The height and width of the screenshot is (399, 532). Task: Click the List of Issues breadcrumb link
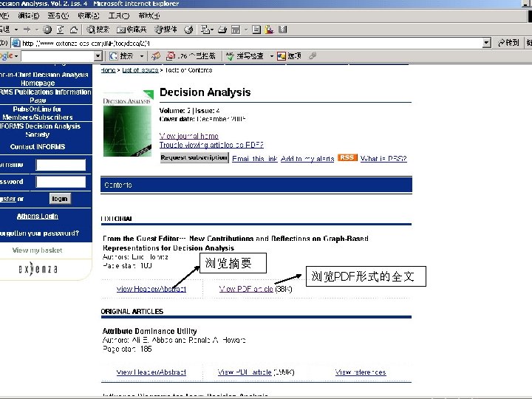140,70
